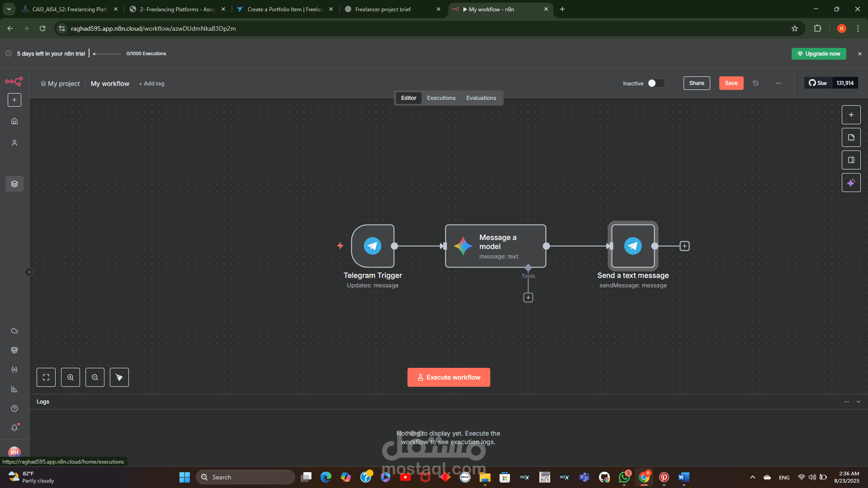This screenshot has width=868, height=488.
Task: Add a sticky note to the canvas
Action: pyautogui.click(x=851, y=137)
